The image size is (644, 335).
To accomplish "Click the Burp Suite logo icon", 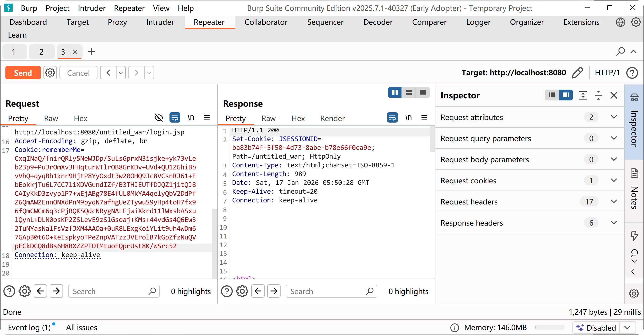I will point(8,8).
